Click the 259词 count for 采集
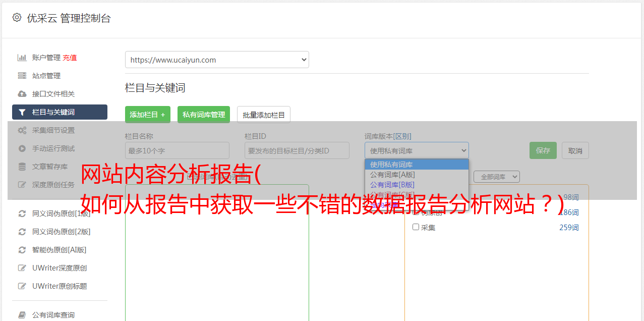 tap(569, 228)
